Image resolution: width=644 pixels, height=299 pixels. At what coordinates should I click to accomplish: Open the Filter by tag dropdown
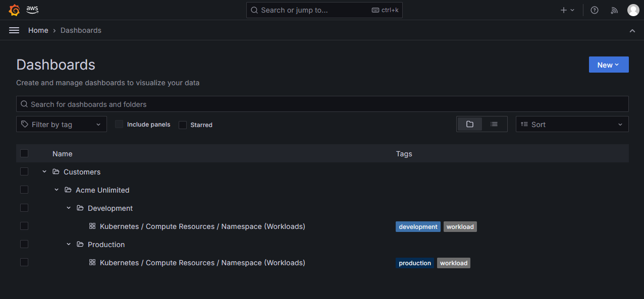tap(61, 124)
